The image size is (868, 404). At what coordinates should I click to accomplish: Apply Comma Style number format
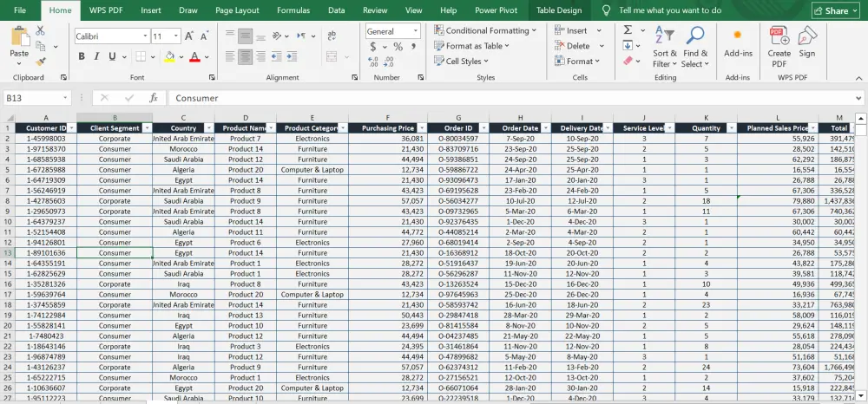(413, 47)
